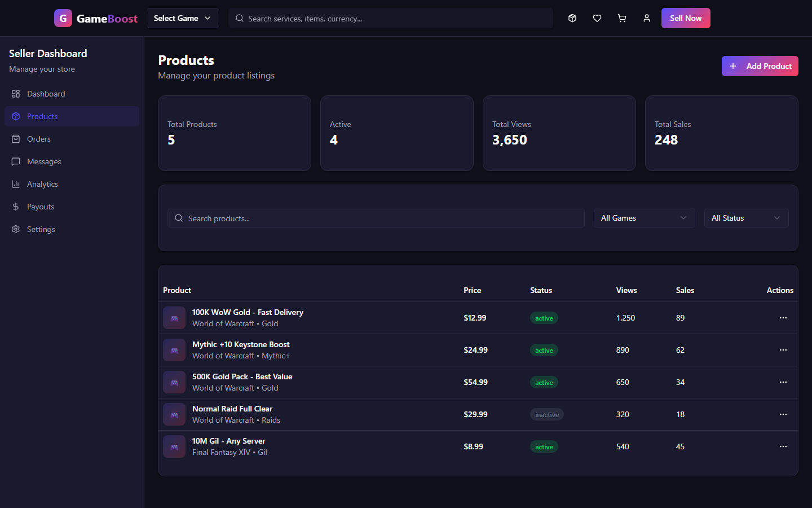Click the Price column header
Screen dimensions: 812x508
473,290
